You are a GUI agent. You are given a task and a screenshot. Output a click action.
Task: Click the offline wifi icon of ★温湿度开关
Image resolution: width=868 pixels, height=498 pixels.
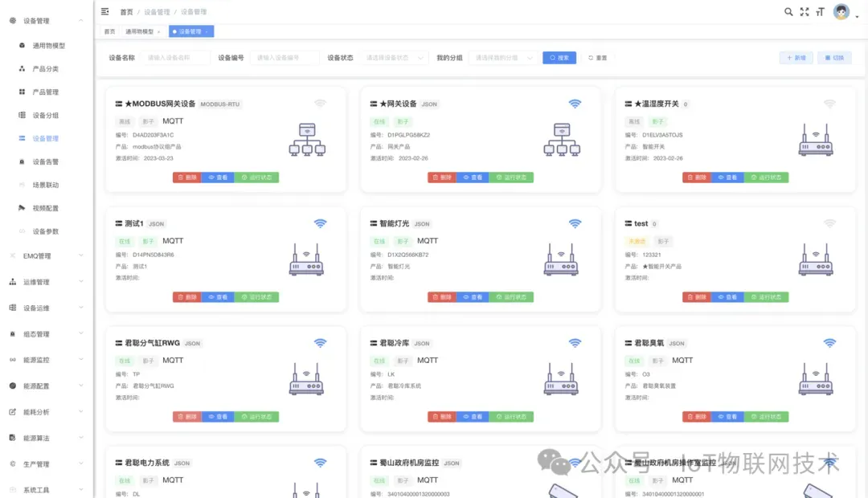(x=829, y=104)
